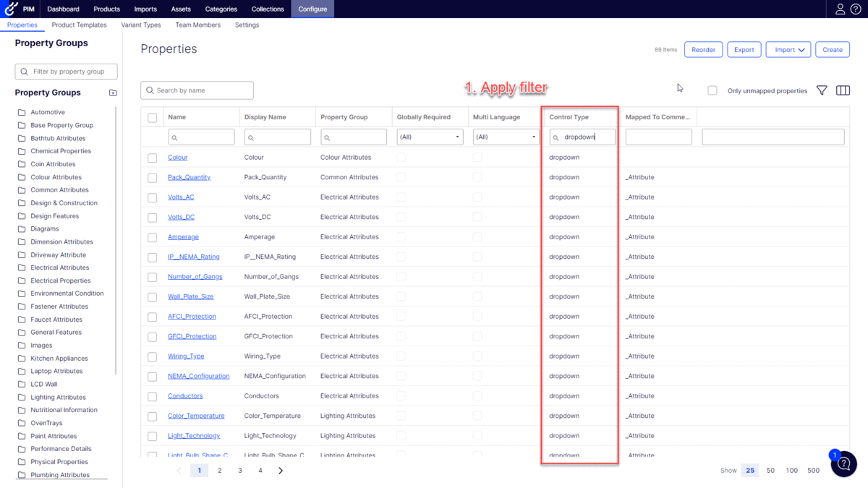Viewport: 868px width, 488px height.
Task: Tick the select-all header checkbox
Action: (x=152, y=117)
